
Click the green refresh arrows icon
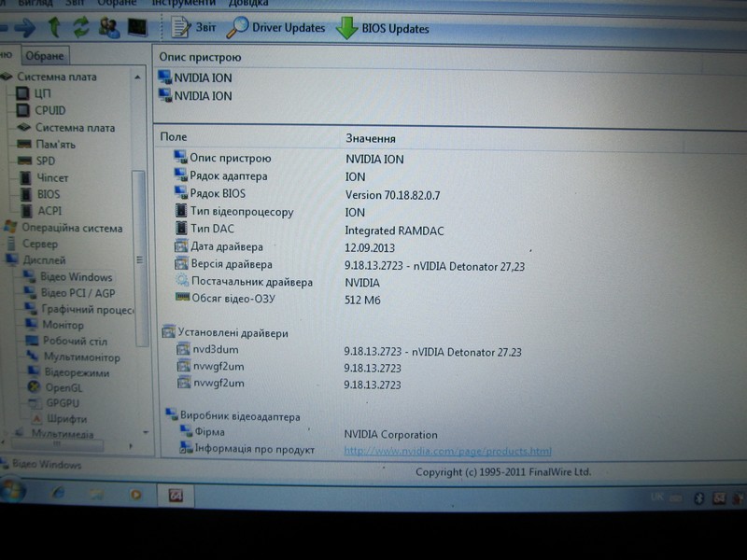pos(81,26)
